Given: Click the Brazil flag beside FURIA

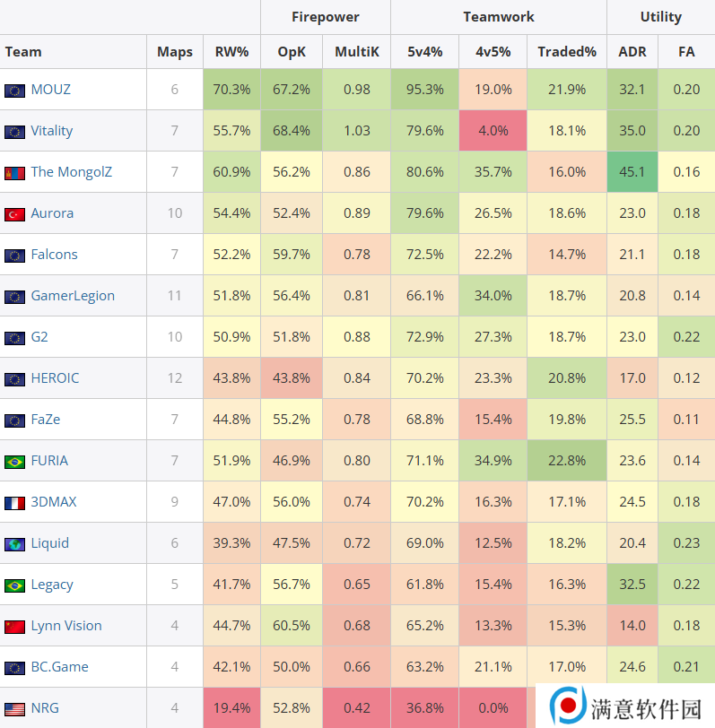Looking at the screenshot, I should (14, 462).
